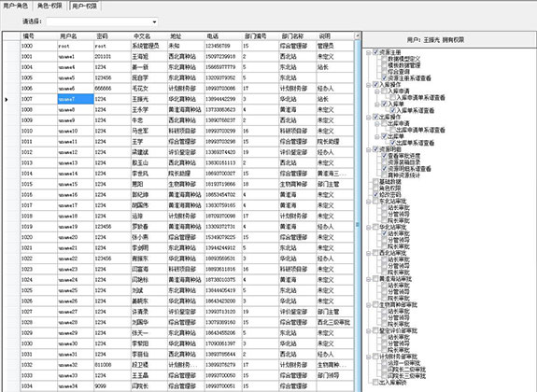The height and width of the screenshot is (392, 537).
Task: Enable the 角色权限 checkbox
Action: (375, 188)
